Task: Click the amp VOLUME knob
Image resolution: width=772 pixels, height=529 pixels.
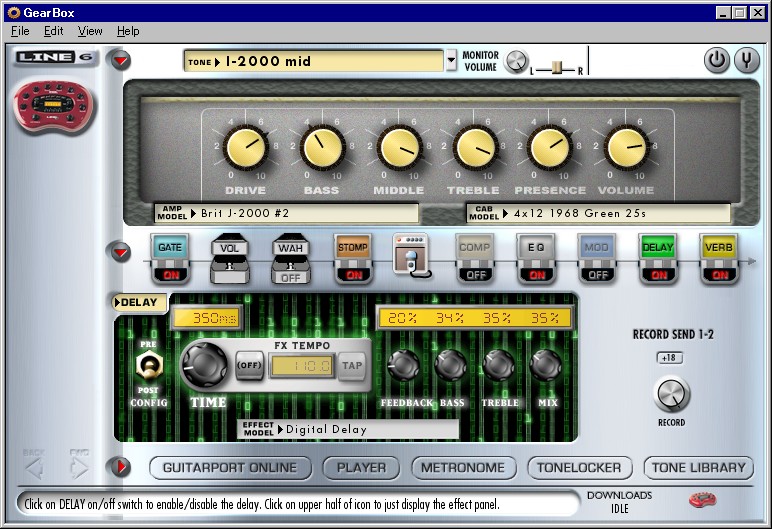Action: (x=626, y=147)
